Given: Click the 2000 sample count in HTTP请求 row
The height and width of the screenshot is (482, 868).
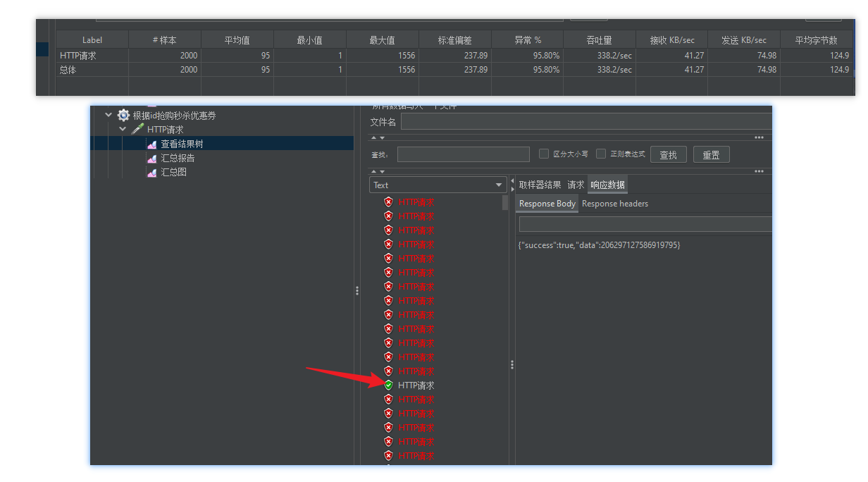Looking at the screenshot, I should tap(165, 56).
